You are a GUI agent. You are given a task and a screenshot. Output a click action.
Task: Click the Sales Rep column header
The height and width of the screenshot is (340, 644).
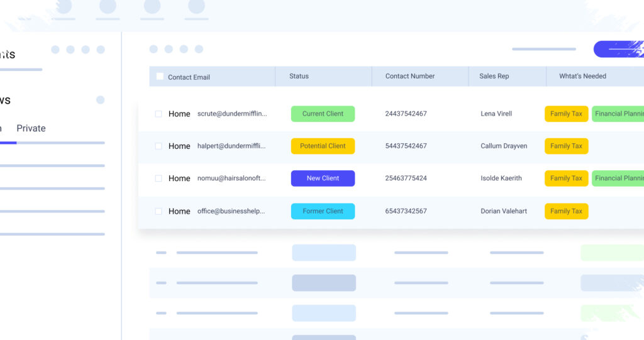(494, 77)
